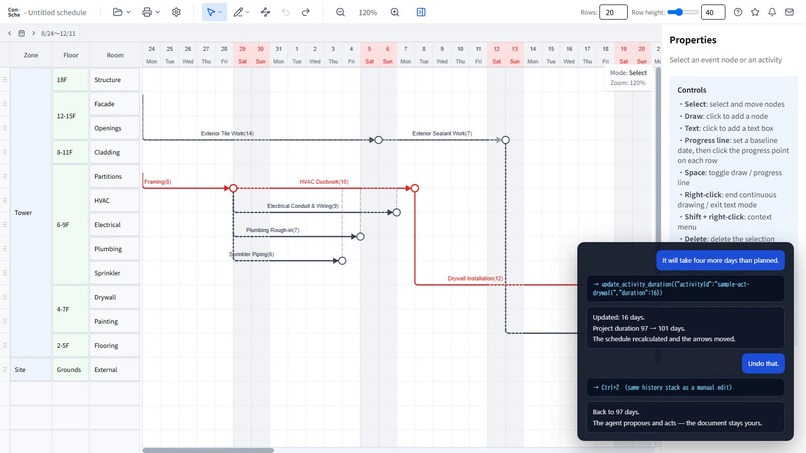The height and width of the screenshot is (453, 806).
Task: Open the help question mark icon
Action: (738, 12)
